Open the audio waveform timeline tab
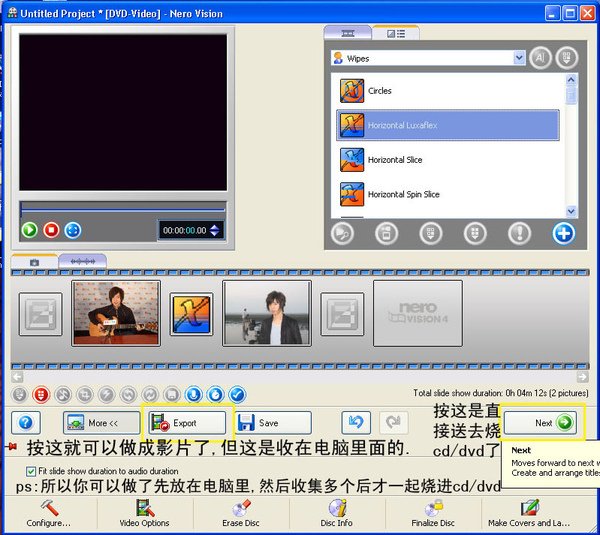 pos(83,261)
